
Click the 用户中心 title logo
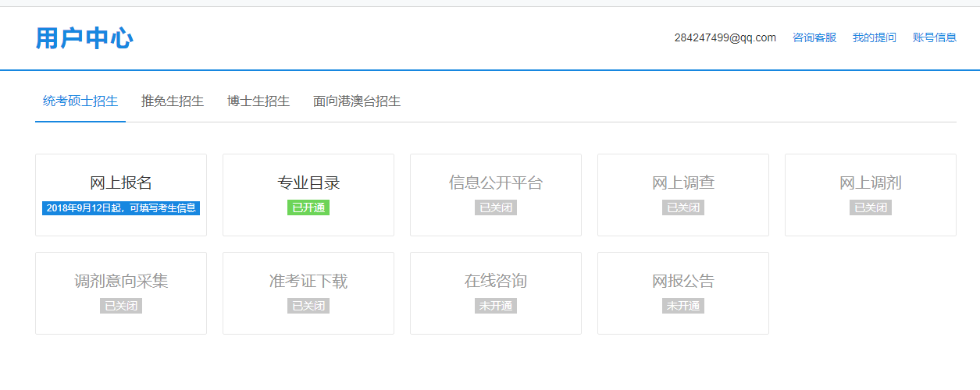pos(84,38)
